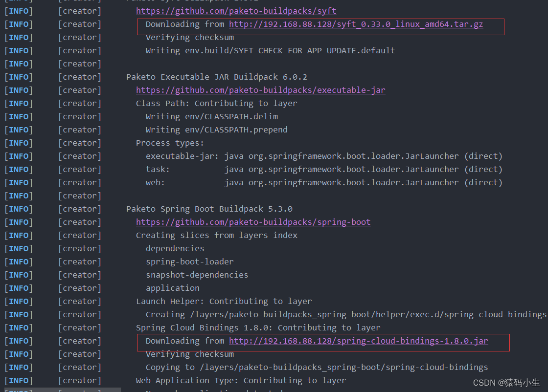Click the 'Paketo Spring Boot Buildpack 5.3.0' line
Viewport: 548px width, 392px height.
[209, 208]
